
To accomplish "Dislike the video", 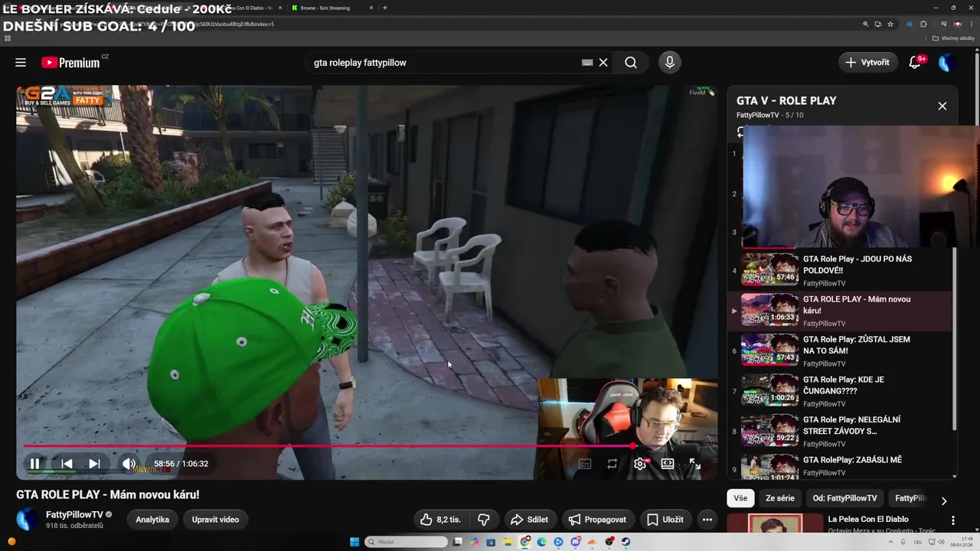I will (x=484, y=520).
